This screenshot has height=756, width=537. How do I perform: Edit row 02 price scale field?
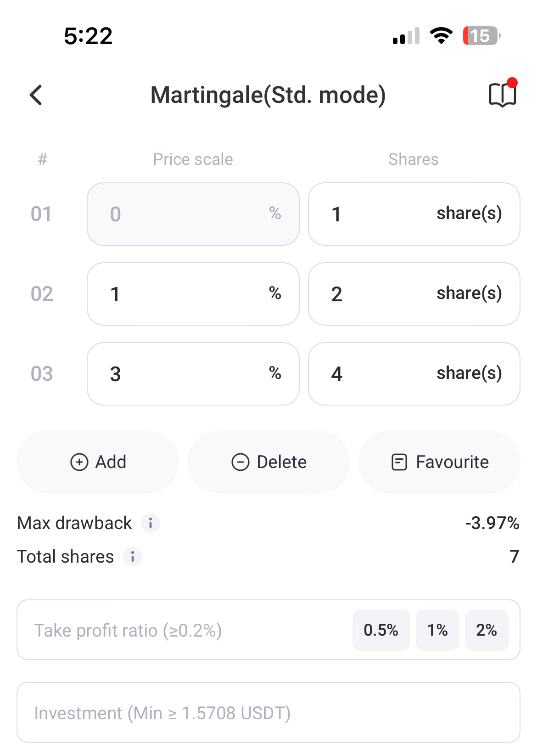pos(193,294)
